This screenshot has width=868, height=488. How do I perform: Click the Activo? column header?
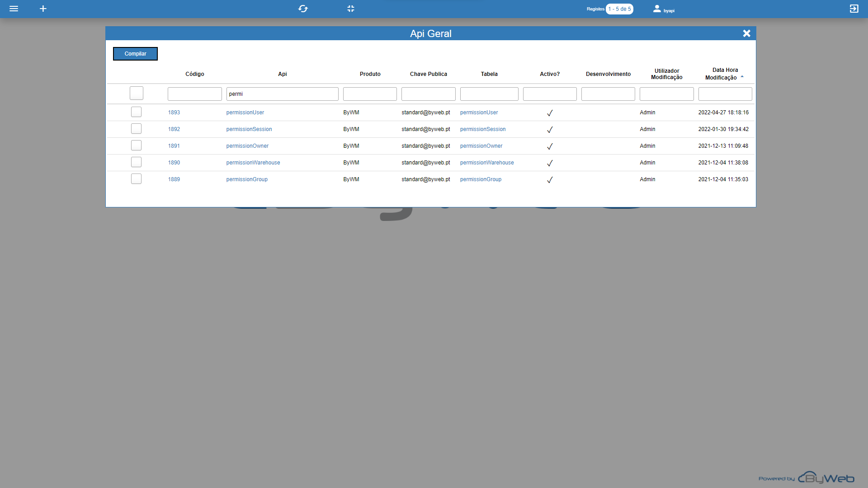click(x=549, y=74)
